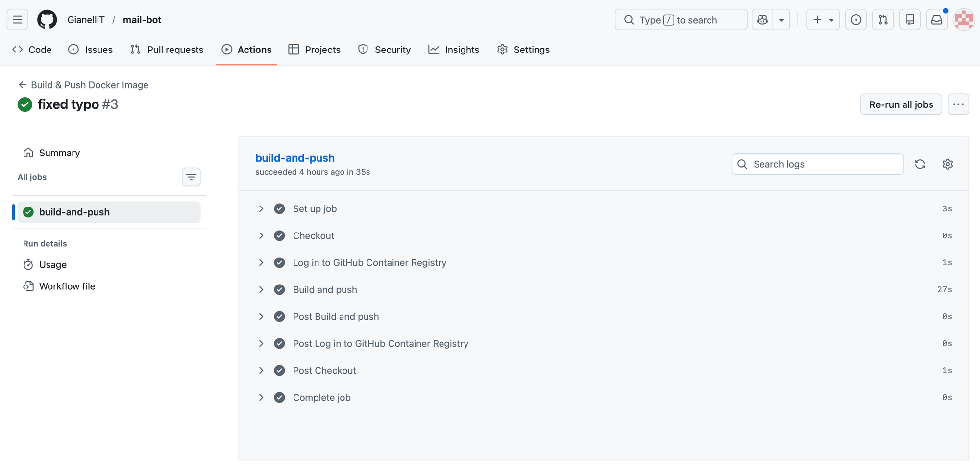Expand the Post Checkout step
Screen dimensions: 980x466
click(x=261, y=371)
